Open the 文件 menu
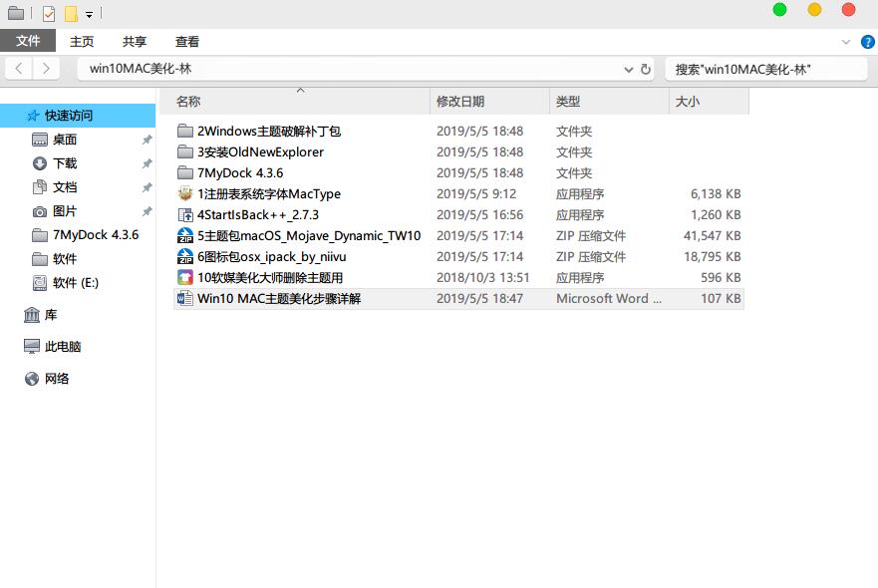This screenshot has height=588, width=878. point(28,41)
